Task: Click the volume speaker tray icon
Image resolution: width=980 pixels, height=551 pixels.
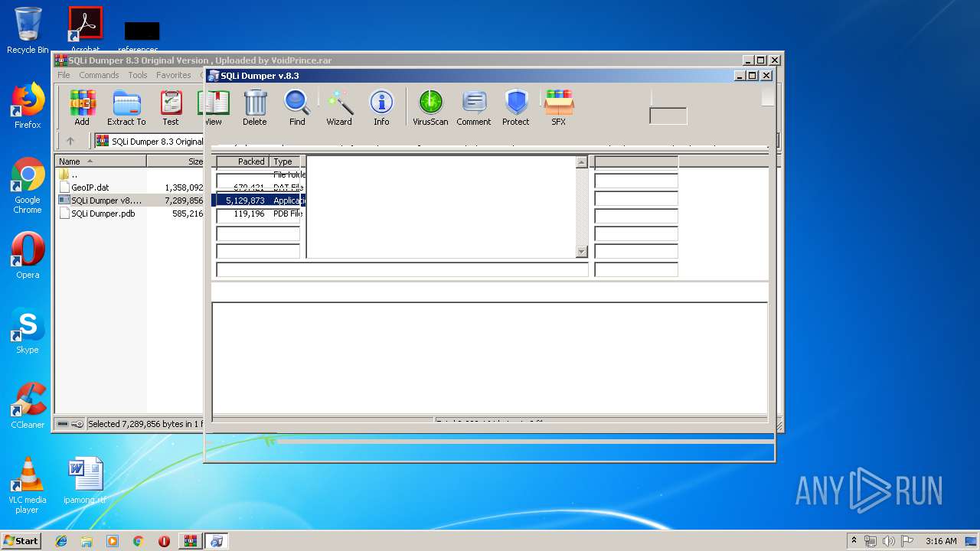Action: 889,541
